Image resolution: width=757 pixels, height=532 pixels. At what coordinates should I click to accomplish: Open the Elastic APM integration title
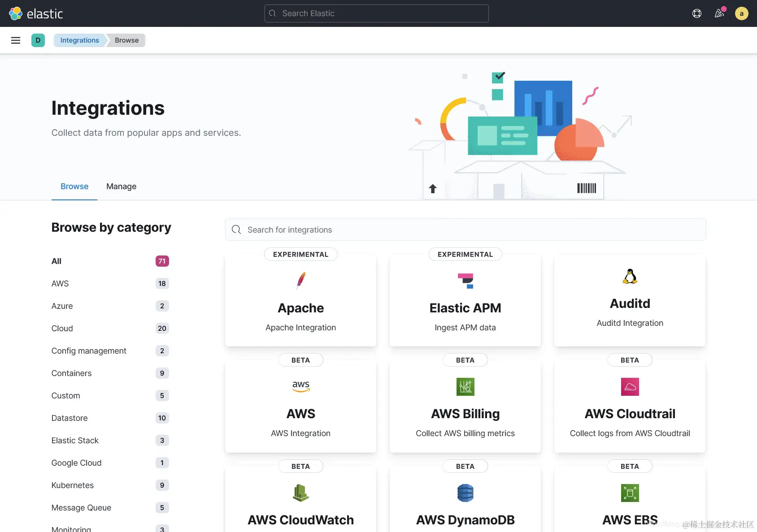coord(466,308)
